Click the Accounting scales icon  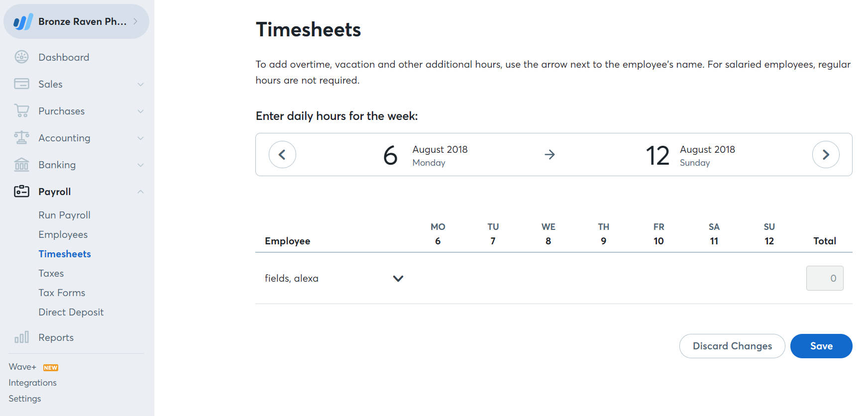coord(21,138)
